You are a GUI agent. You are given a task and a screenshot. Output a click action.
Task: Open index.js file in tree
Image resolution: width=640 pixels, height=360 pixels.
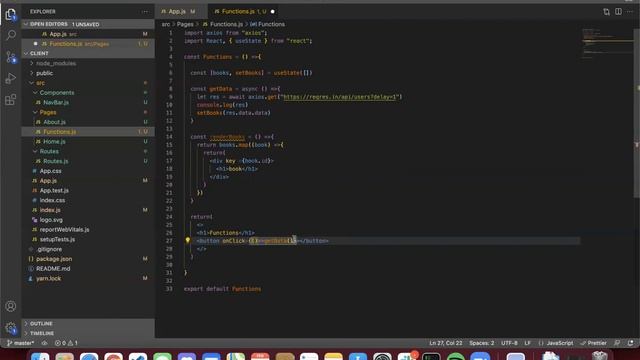(50, 210)
